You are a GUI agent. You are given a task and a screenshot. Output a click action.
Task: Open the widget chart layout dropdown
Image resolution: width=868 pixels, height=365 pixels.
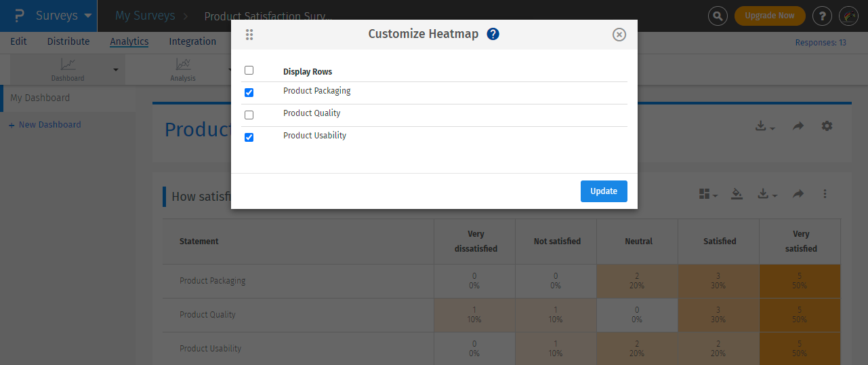coord(708,194)
